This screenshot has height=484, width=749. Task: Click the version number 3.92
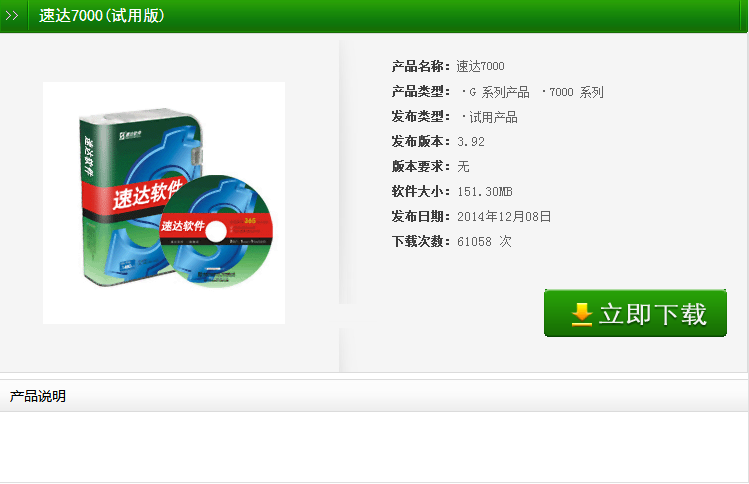click(471, 142)
